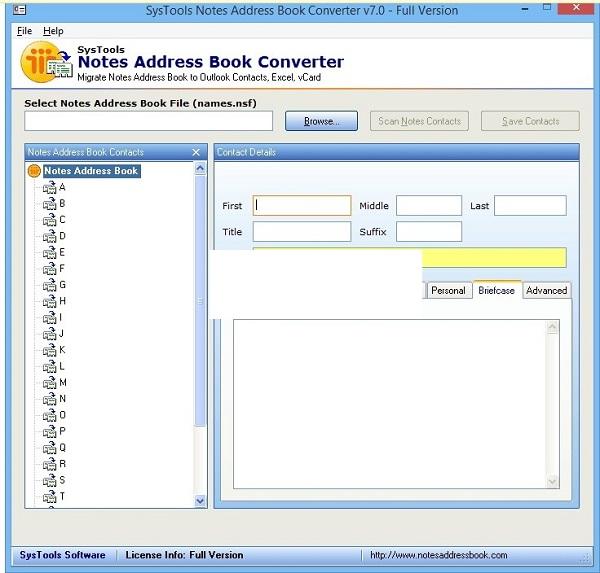
Task: Click the Contact Details panel header
Action: click(x=397, y=152)
